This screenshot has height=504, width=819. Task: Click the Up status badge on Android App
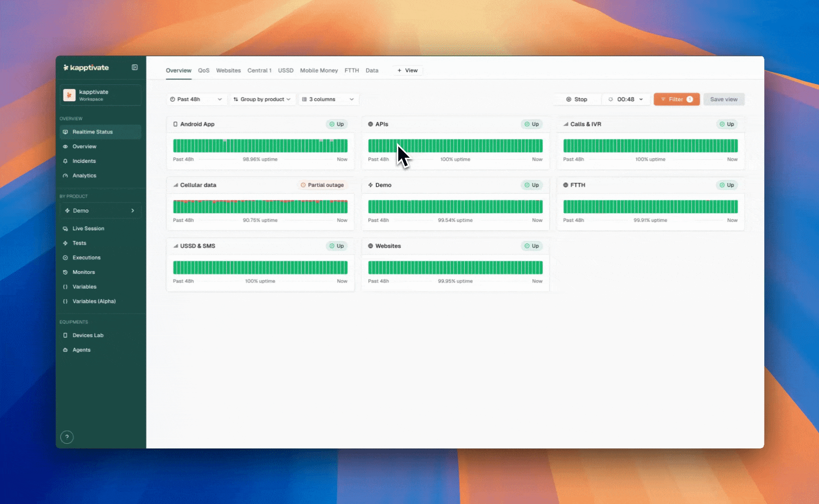[x=337, y=124]
